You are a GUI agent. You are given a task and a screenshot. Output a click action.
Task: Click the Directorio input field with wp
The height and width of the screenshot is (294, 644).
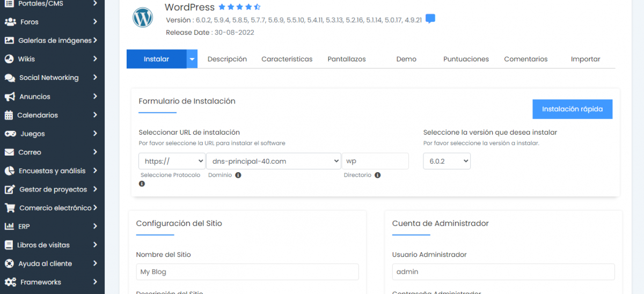pos(375,161)
